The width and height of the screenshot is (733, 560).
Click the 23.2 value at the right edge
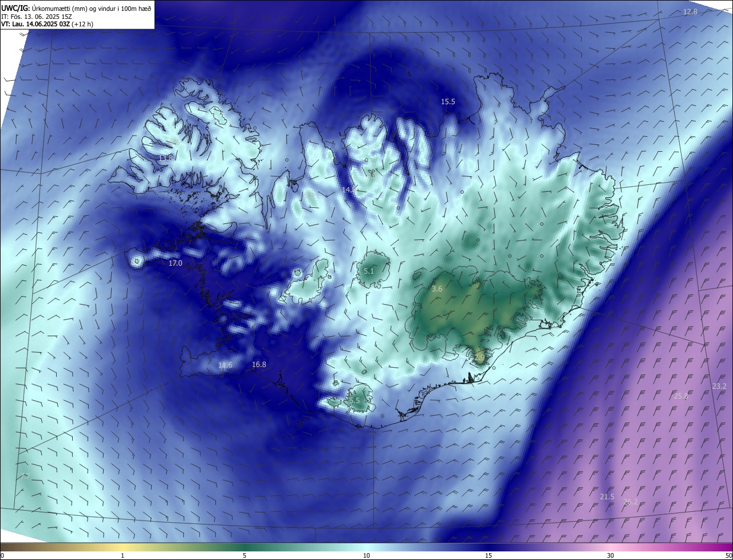[x=719, y=387]
